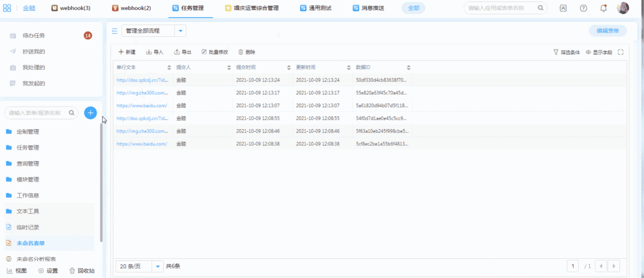The image size is (644, 278).
Task: Expand the 管理全部流程 dropdown arrow
Action: 180,31
